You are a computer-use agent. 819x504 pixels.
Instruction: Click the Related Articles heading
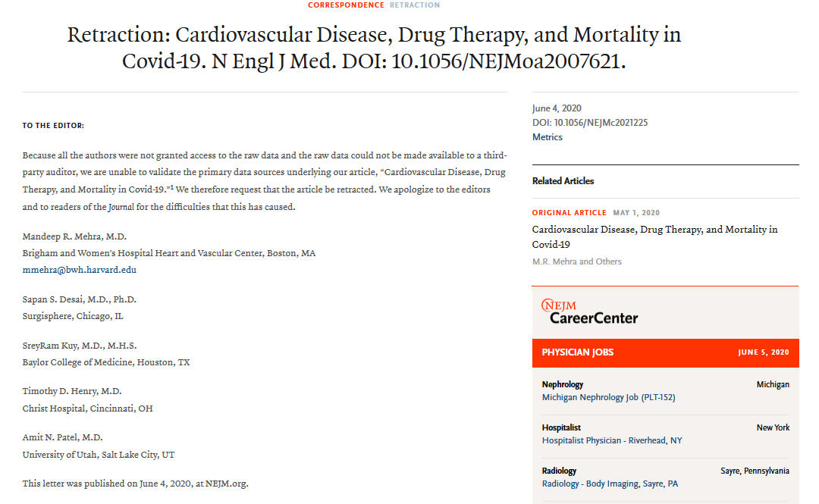[563, 181]
